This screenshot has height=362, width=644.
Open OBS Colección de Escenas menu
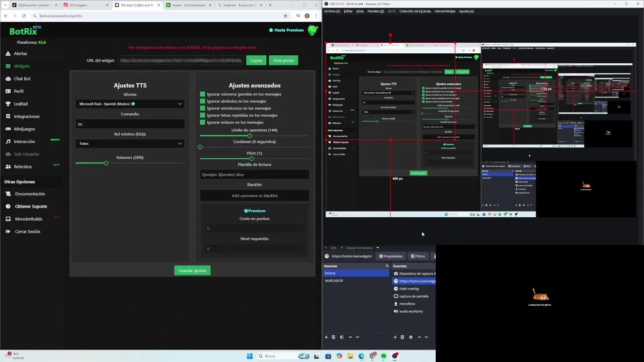(x=415, y=11)
